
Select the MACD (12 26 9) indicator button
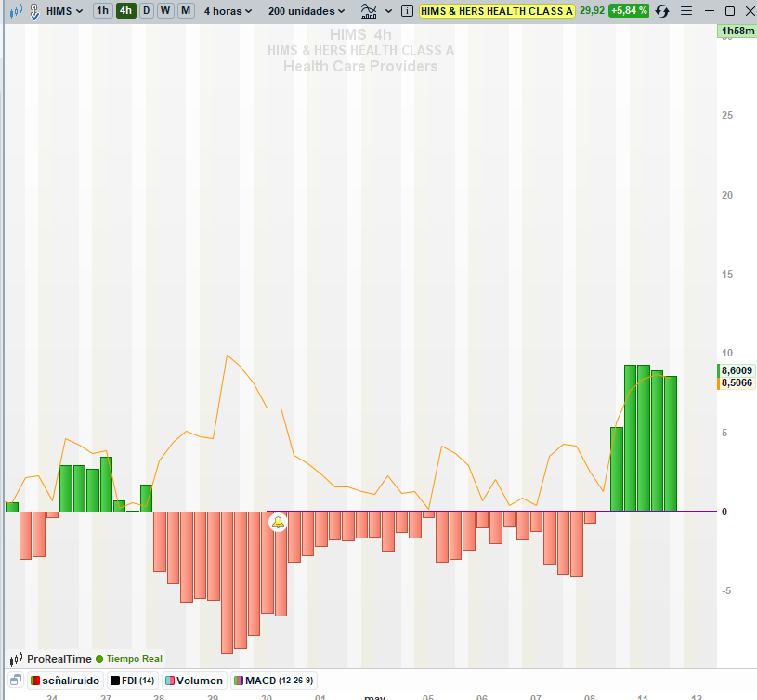274,681
